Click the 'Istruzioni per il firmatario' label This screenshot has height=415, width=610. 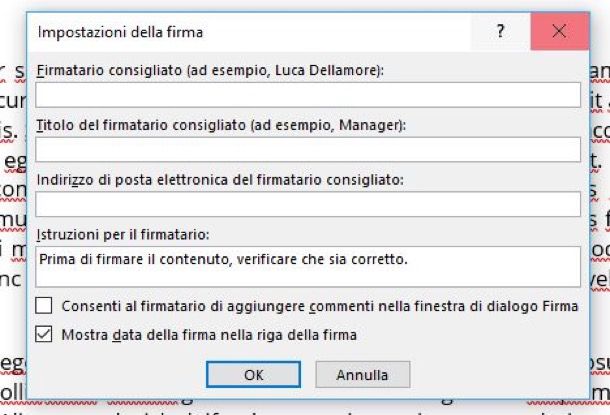(x=123, y=235)
